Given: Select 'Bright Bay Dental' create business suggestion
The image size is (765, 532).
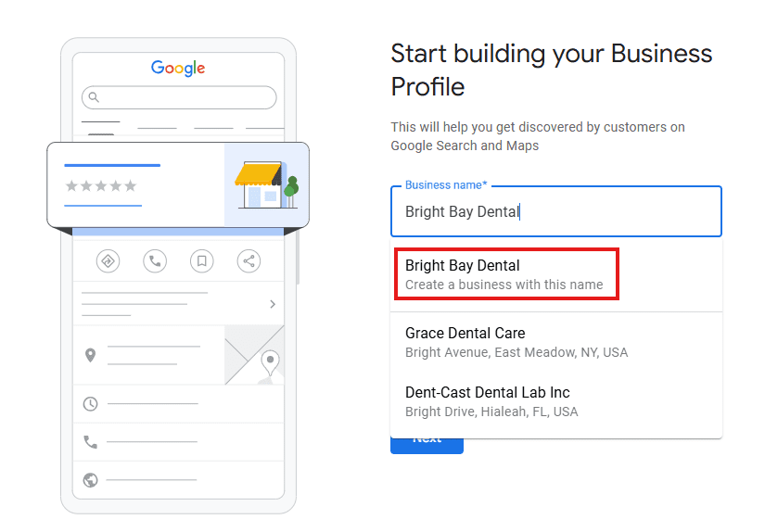Looking at the screenshot, I should pyautogui.click(x=506, y=274).
